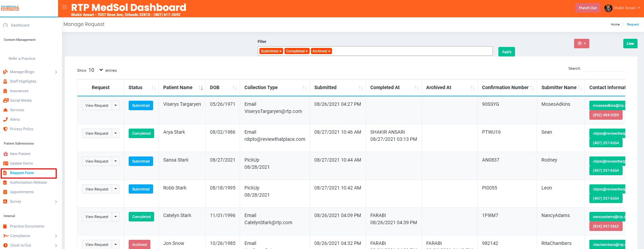
Task: Remove the Completed filter tag
Action: [307, 51]
